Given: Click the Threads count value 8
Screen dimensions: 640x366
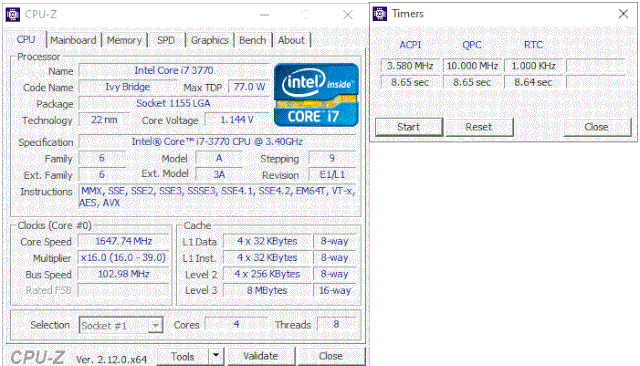Looking at the screenshot, I should point(336,324).
